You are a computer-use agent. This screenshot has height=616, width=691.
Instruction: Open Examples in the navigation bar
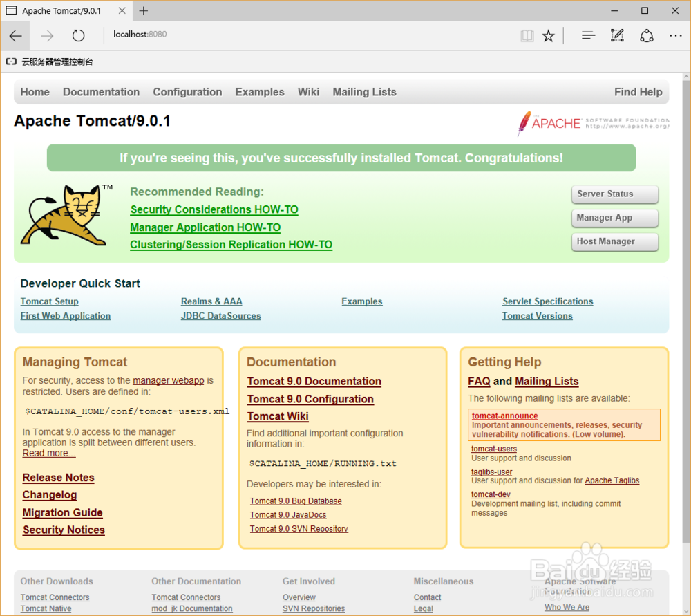(x=260, y=92)
